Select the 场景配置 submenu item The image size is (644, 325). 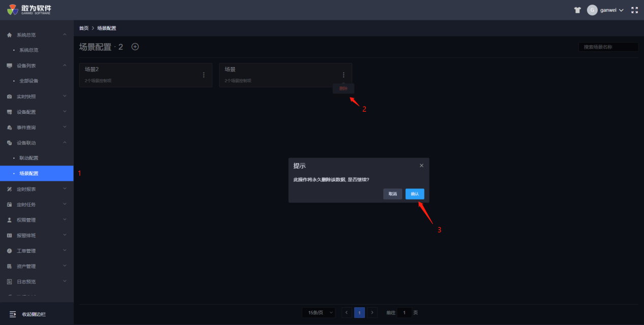point(37,174)
